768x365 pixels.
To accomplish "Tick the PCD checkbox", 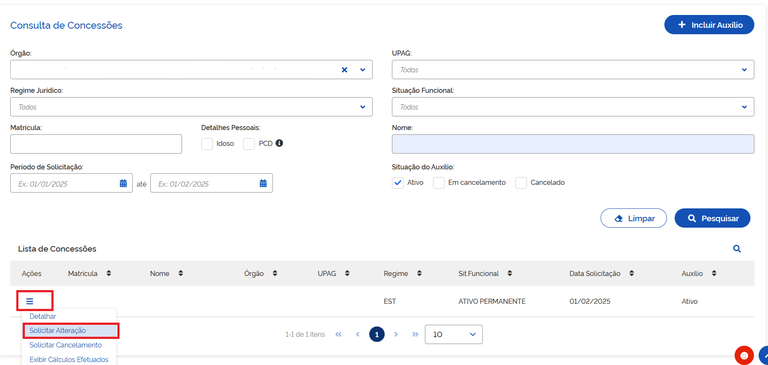I will click(249, 144).
